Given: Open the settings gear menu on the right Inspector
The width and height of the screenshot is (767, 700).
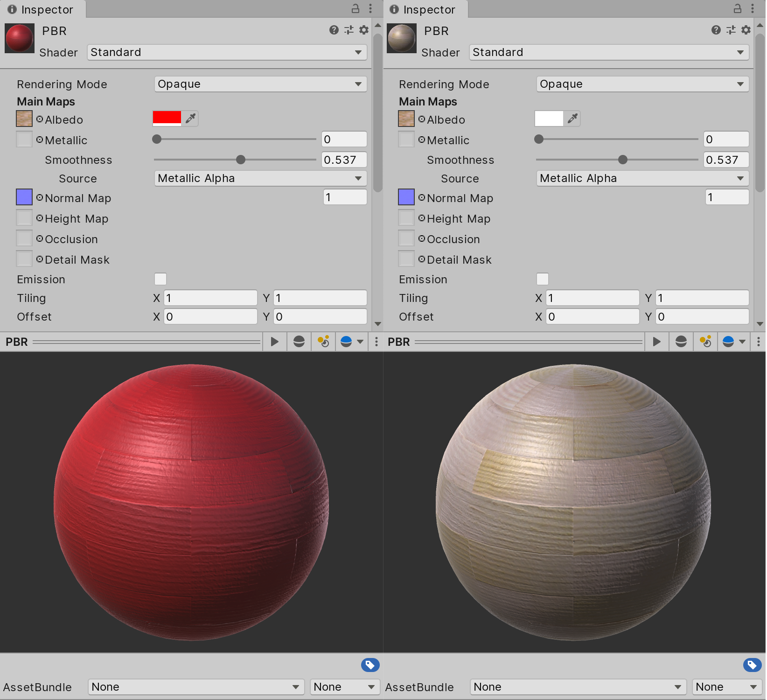Looking at the screenshot, I should coord(746,30).
